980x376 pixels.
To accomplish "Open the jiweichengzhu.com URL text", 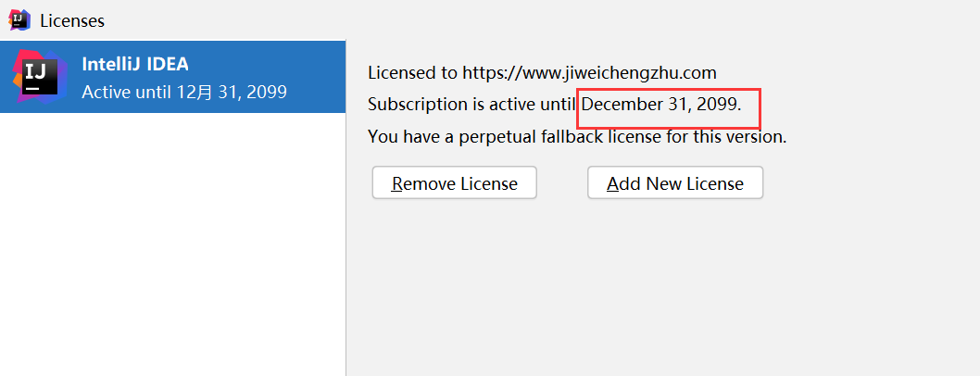I will (x=589, y=73).
